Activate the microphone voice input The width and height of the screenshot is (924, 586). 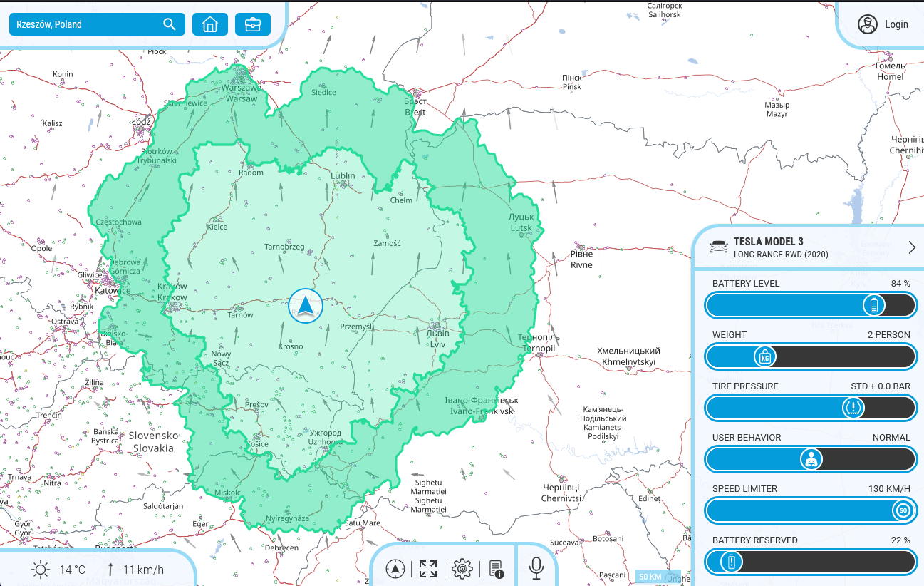536,568
